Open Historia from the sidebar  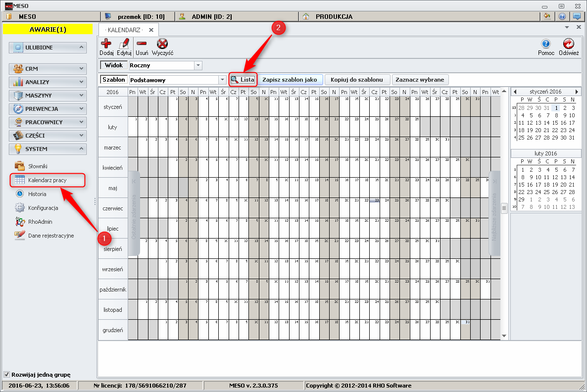pos(37,194)
